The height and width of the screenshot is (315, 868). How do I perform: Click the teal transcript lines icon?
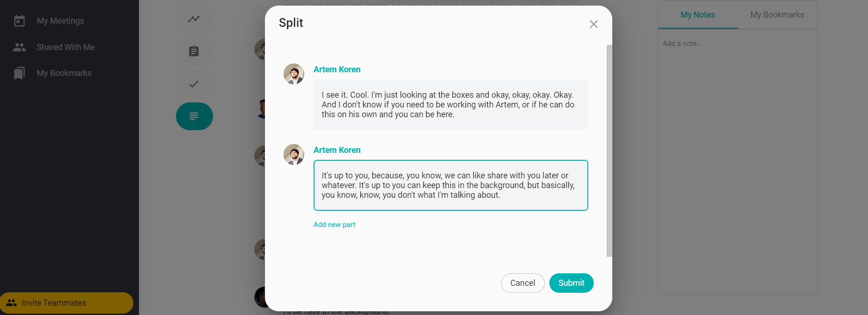194,116
